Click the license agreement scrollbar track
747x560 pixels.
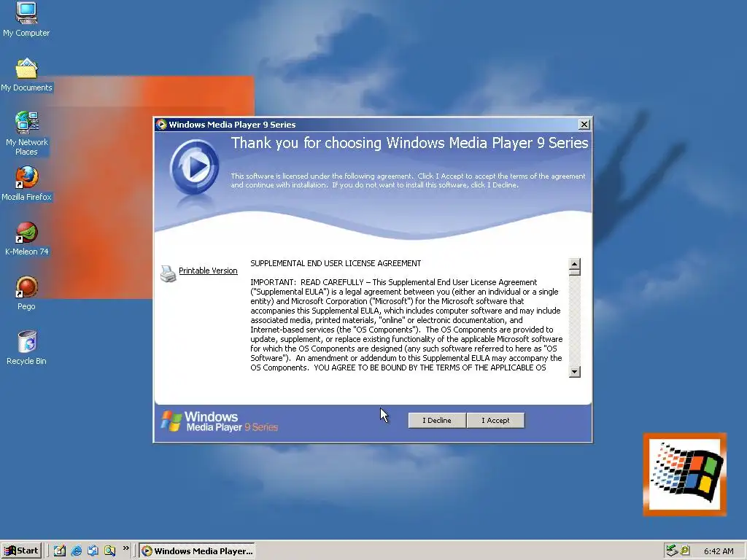pyautogui.click(x=575, y=321)
